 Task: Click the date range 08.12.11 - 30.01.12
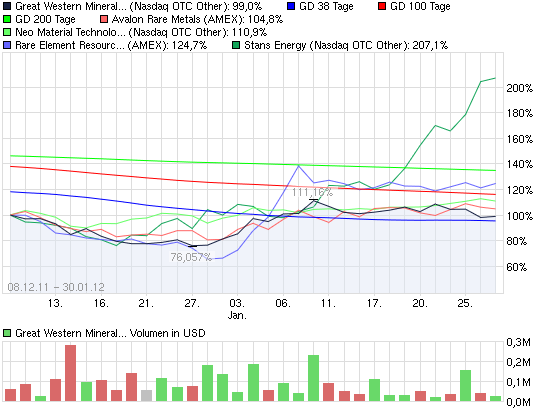tap(56, 287)
